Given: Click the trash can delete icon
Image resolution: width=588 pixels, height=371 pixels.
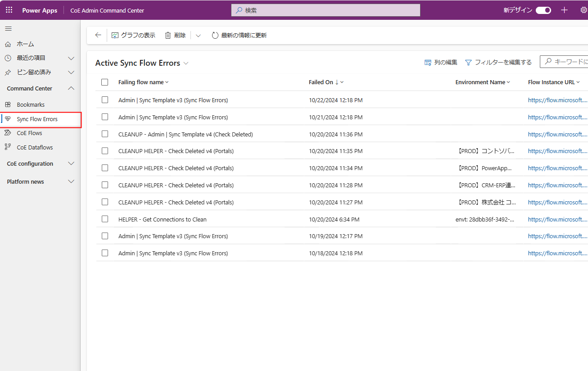Looking at the screenshot, I should 168,35.
